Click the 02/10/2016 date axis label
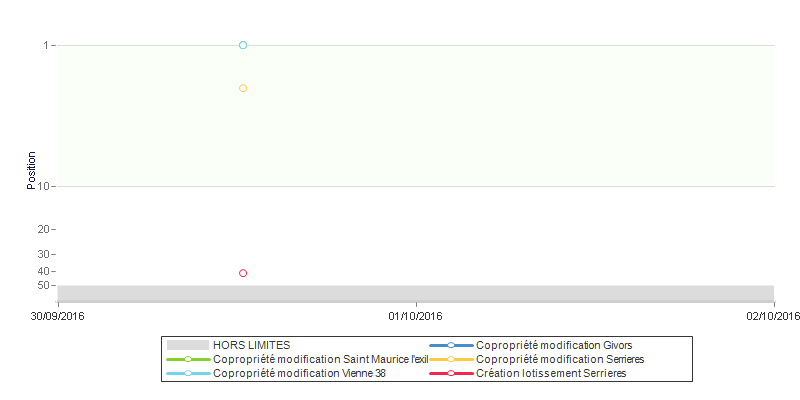This screenshot has height=400, width=800. pos(772,316)
